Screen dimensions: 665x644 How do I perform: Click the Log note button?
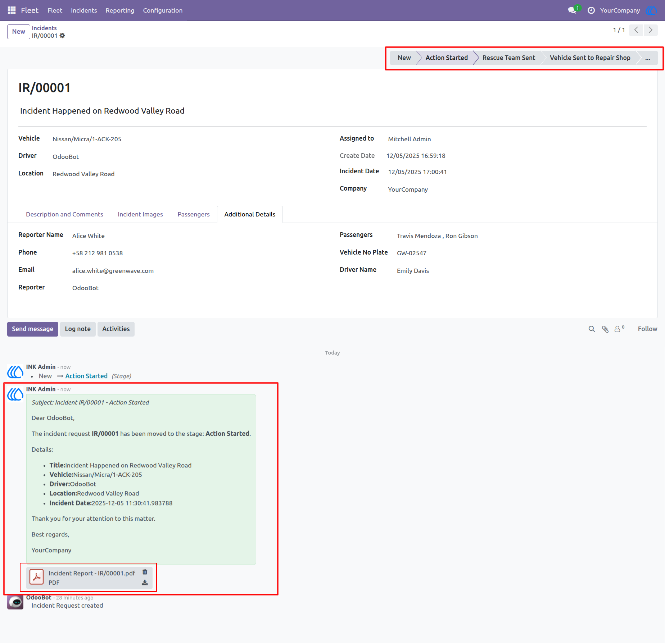coord(78,329)
